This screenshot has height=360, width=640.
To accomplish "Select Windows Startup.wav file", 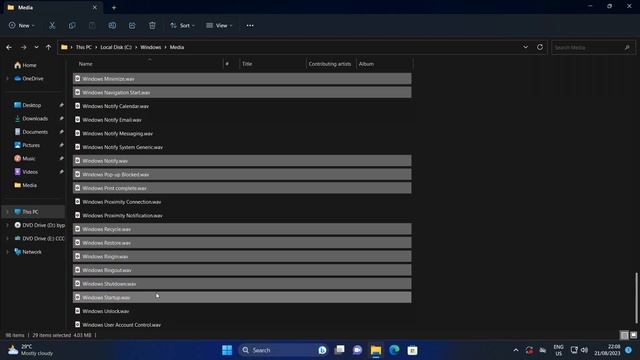I will 242,298.
